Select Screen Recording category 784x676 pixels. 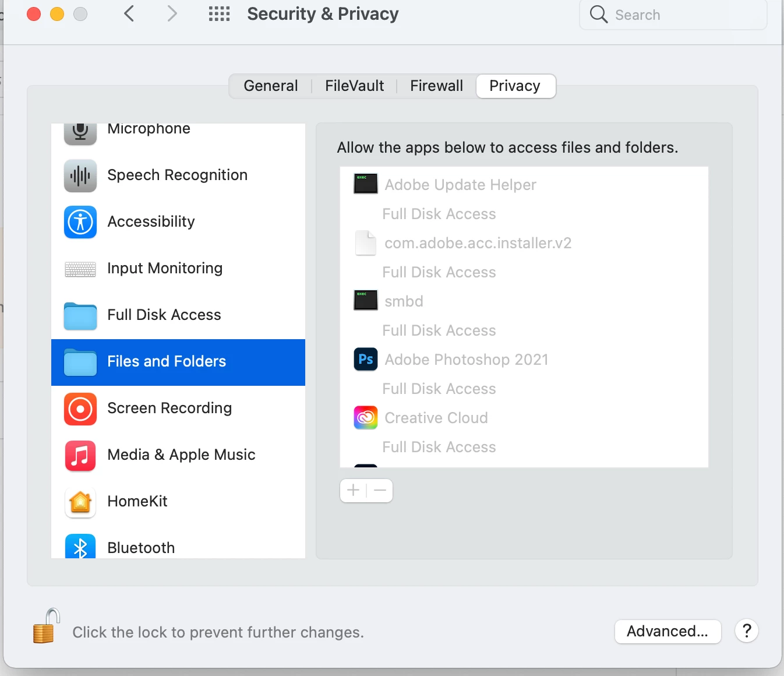point(178,409)
